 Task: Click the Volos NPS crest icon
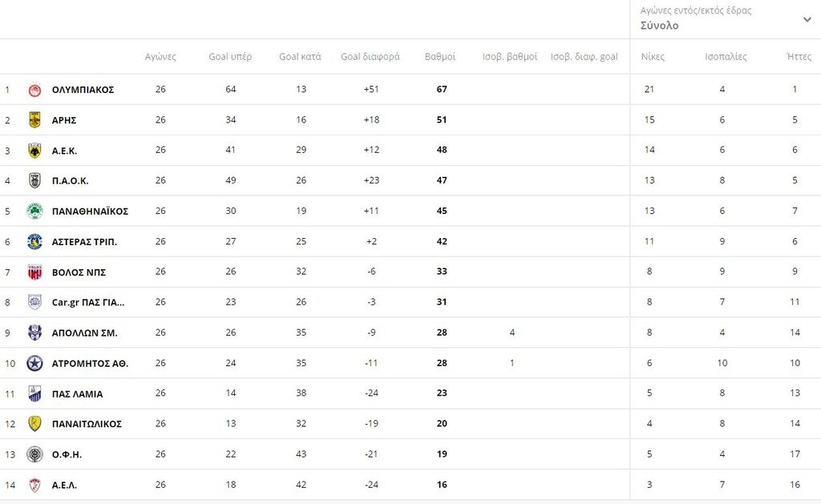click(x=34, y=272)
